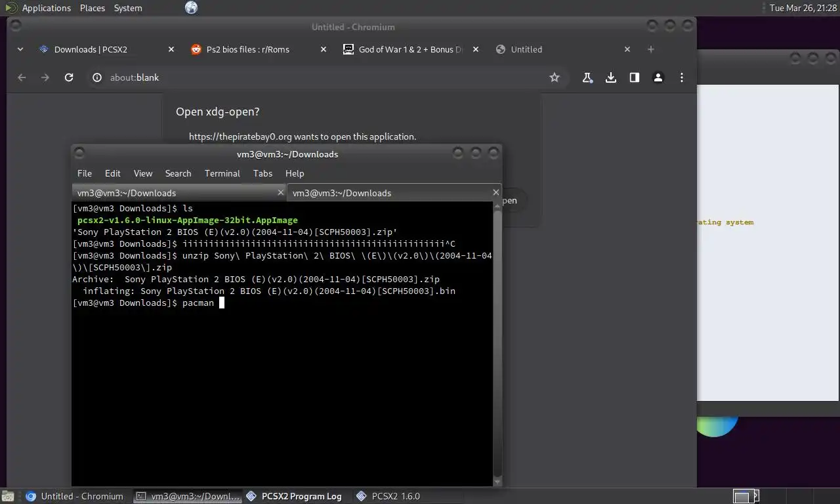Open the Chromium profile icon

[x=658, y=77]
